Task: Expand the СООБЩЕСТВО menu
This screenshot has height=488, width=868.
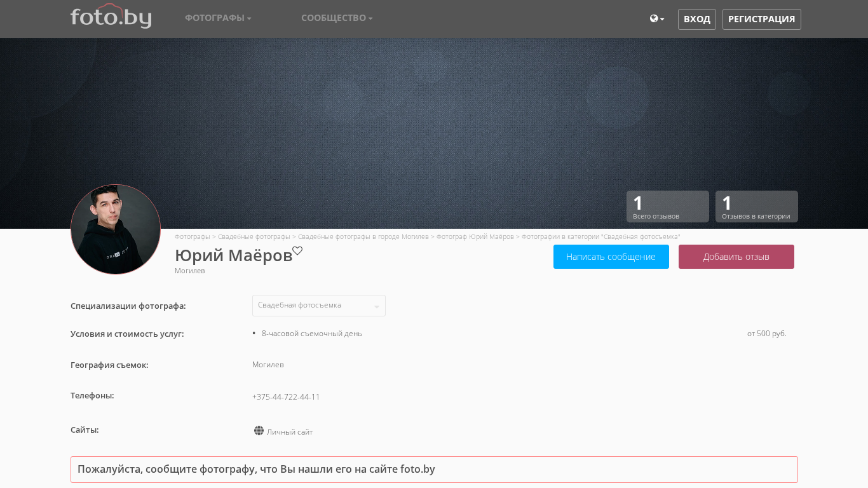Action: [x=337, y=18]
